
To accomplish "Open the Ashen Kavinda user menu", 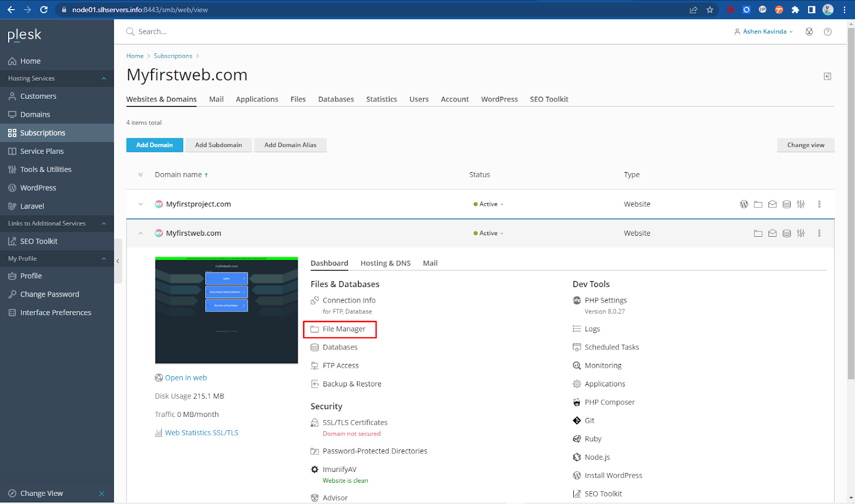I will [764, 32].
